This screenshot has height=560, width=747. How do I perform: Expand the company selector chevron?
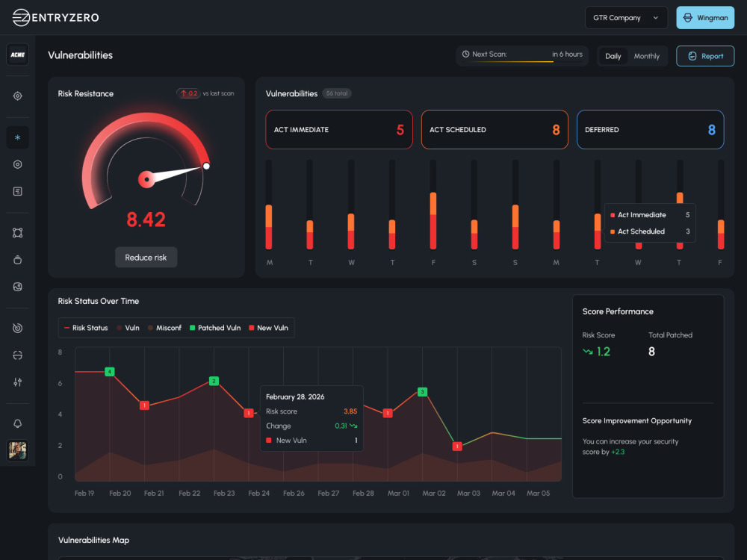[656, 18]
